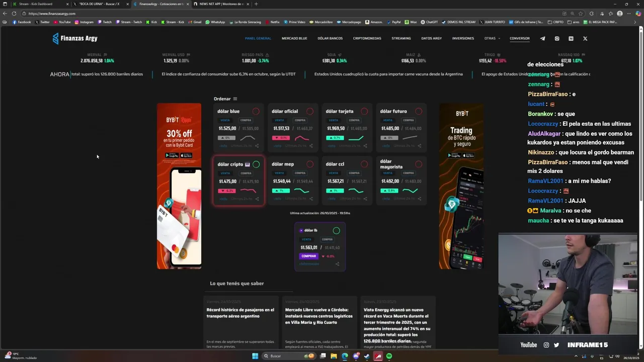Image resolution: width=644 pixels, height=362 pixels.
Task: Switch to the NEWS NET APP browser tab
Action: 220,4
